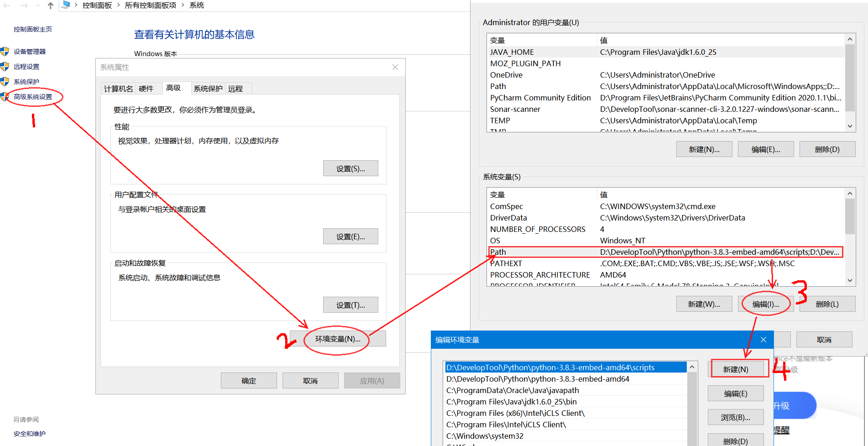Select the python-3.8.3-embed-amd64\scripts path entry

tap(566, 367)
